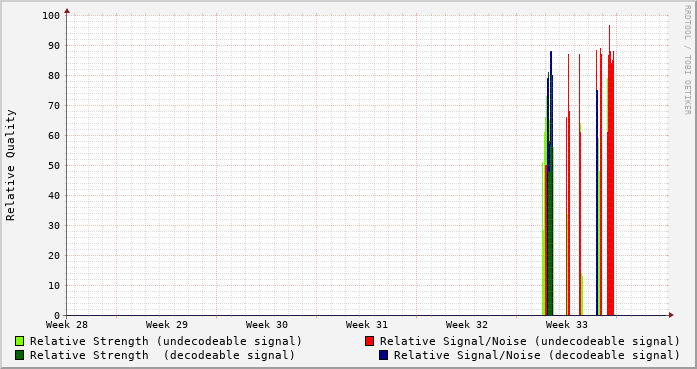Click the x-axis arrowhead at right end

coord(671,315)
